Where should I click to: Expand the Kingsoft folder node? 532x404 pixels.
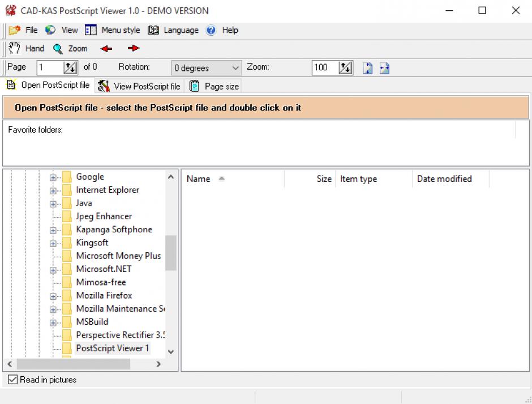pyautogui.click(x=53, y=243)
